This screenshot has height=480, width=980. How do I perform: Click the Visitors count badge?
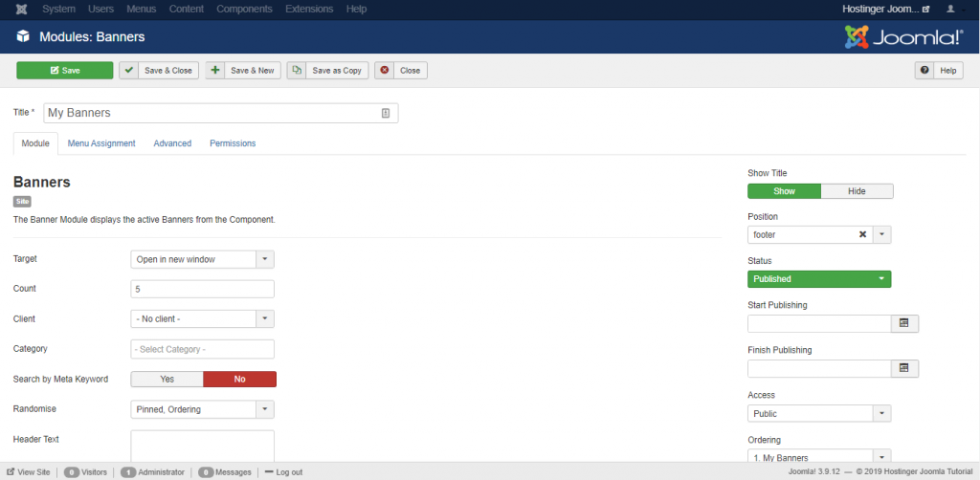click(72, 472)
